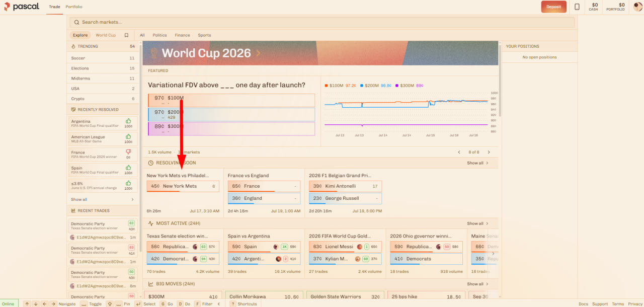Expand Show all for Most Active
This screenshot has height=307, width=644.
click(477, 223)
